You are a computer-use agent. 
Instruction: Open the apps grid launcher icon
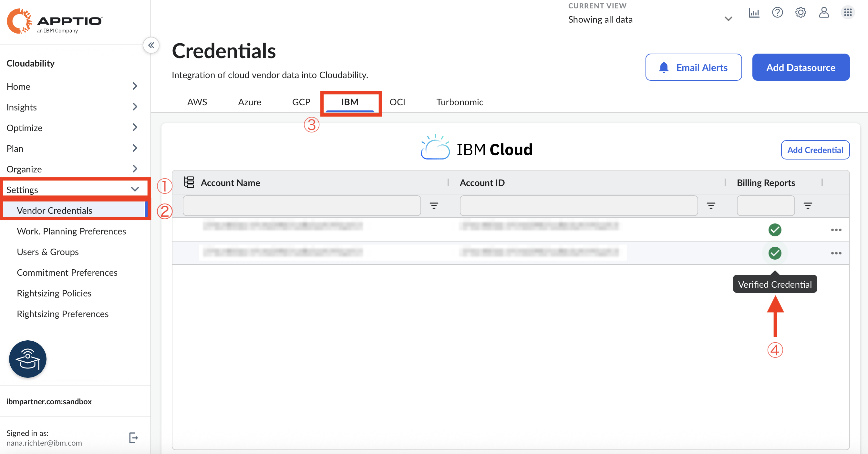tap(848, 13)
